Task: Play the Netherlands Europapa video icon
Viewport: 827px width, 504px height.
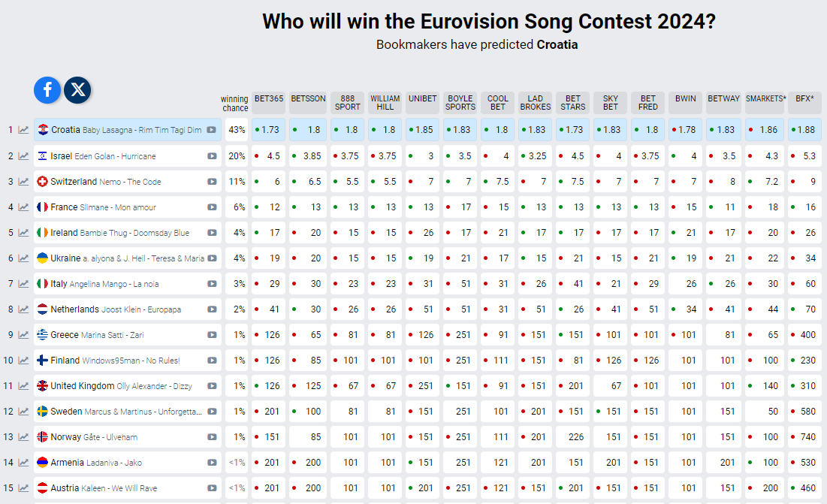Action: tap(212, 309)
